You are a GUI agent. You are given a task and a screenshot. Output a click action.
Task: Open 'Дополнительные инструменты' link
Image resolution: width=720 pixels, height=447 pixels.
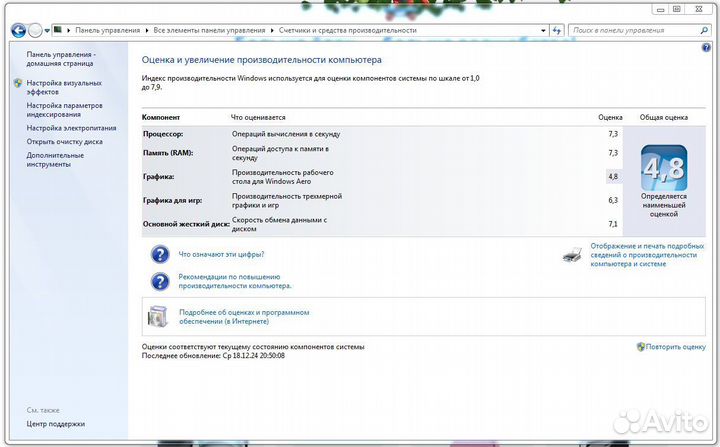pyautogui.click(x=55, y=159)
